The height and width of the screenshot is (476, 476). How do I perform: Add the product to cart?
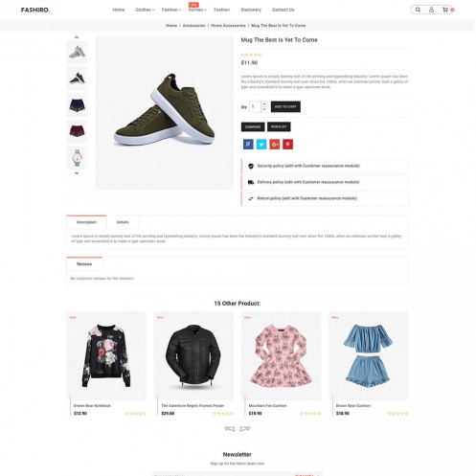coord(285,106)
